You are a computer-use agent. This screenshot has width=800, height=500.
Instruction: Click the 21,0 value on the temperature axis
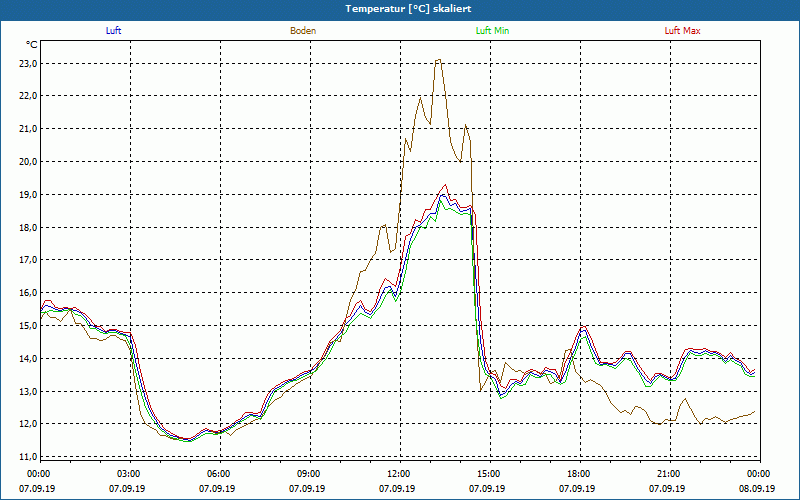pyautogui.click(x=28, y=129)
